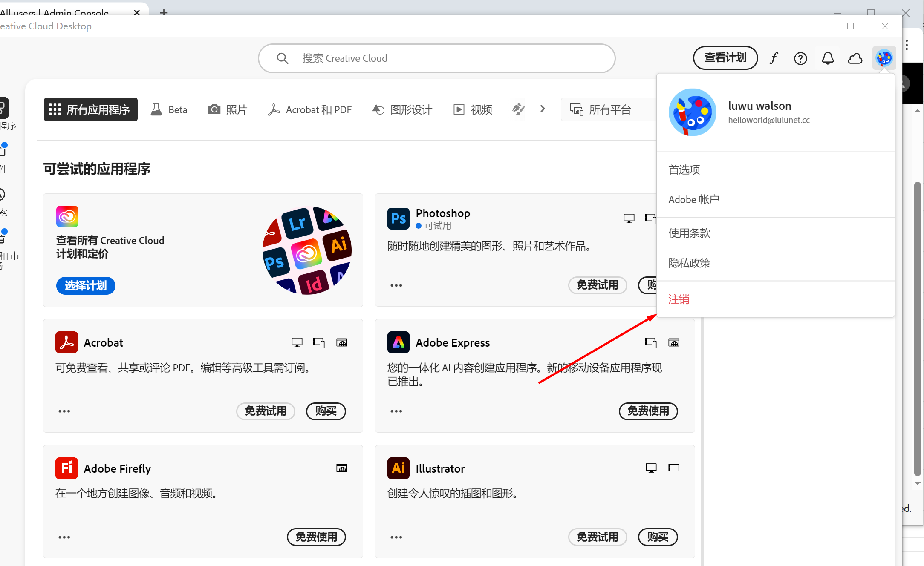Open the cloud sync status icon

[855, 58]
